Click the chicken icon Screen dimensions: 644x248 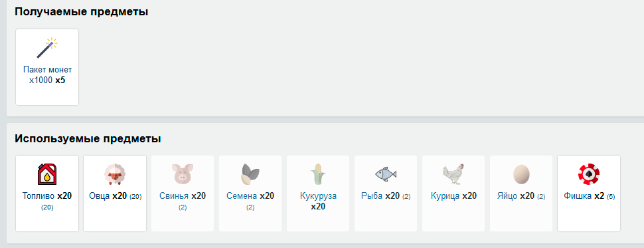pos(453,174)
